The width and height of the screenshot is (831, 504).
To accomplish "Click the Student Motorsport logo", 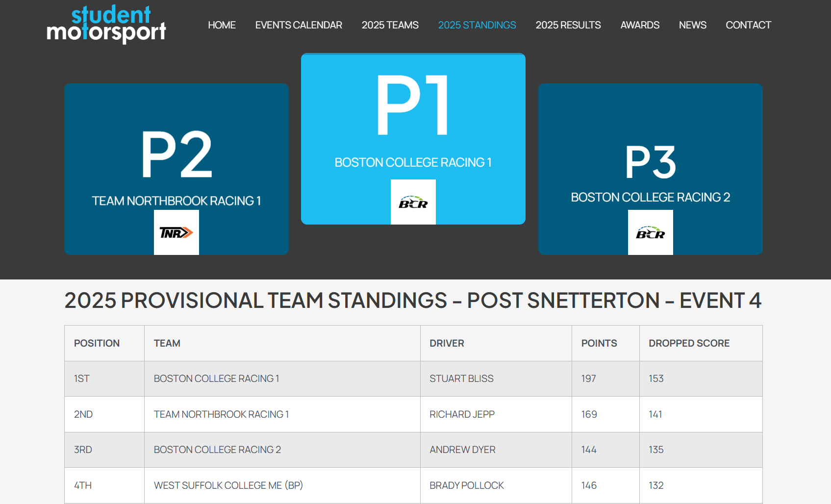I will (x=106, y=24).
